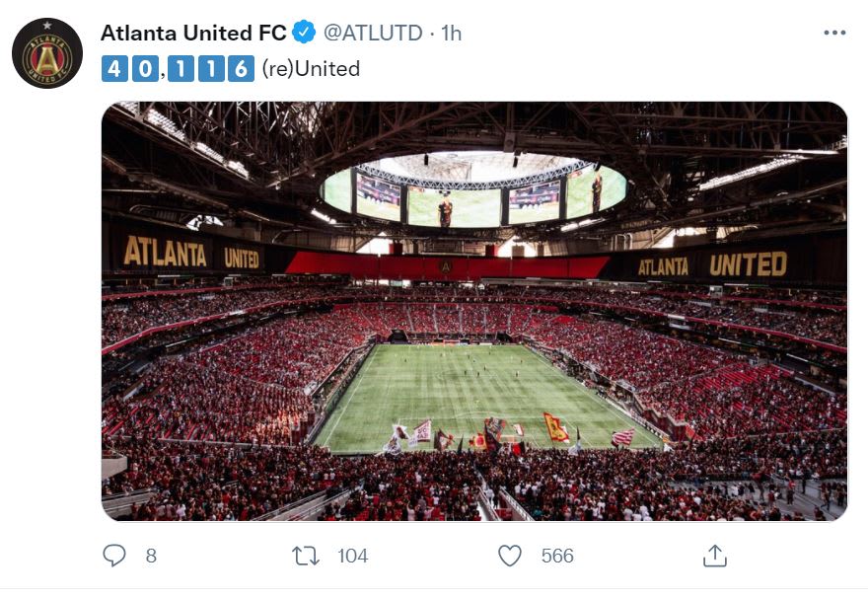This screenshot has width=868, height=598.
Task: Click the reply count 8
Action: pos(151,556)
